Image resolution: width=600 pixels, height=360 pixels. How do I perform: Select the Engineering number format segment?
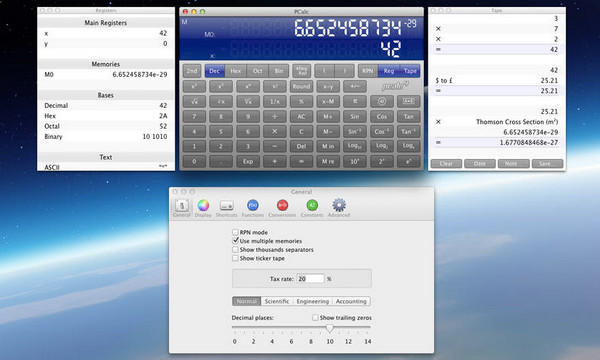tap(313, 301)
